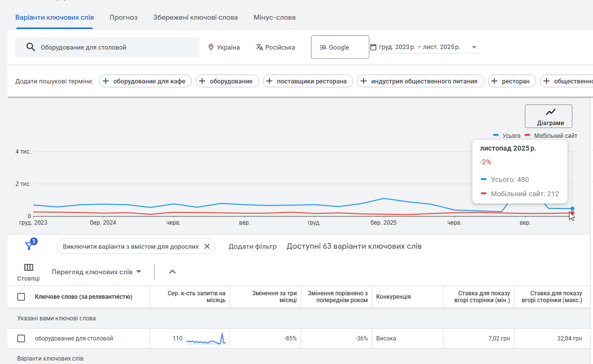Open the Стовпці columns settings

tap(28, 272)
